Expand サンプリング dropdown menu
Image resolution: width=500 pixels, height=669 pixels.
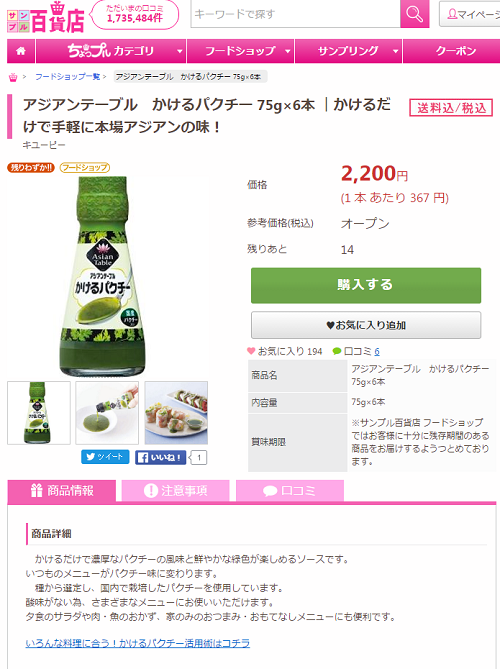click(x=348, y=51)
